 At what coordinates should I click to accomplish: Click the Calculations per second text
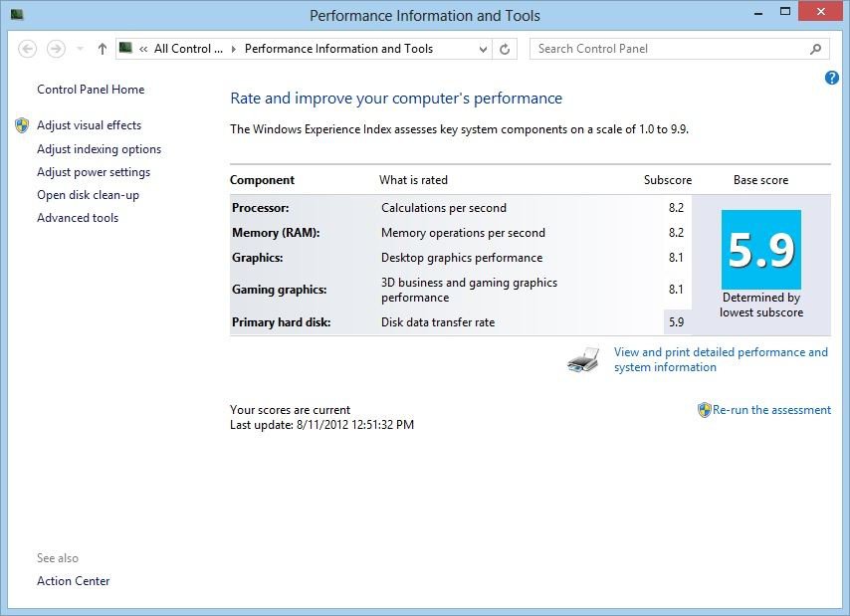click(444, 208)
